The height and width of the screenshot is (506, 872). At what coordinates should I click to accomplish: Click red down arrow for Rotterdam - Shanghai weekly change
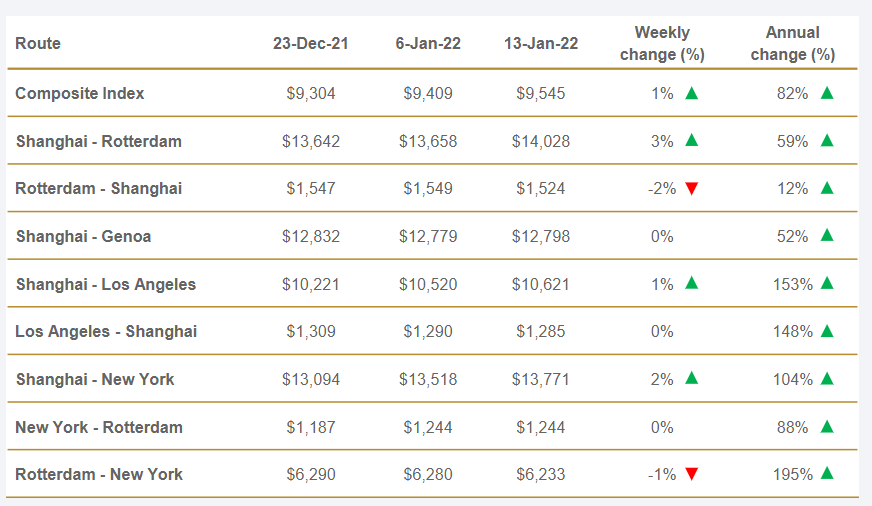(691, 189)
